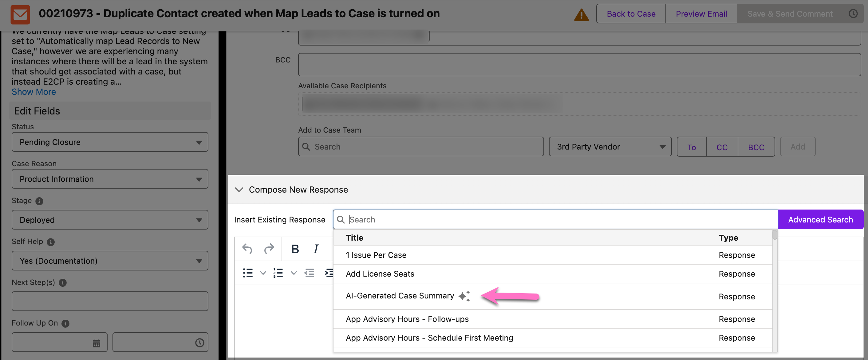Click the warning triangle icon
The width and height of the screenshot is (868, 360).
581,15
